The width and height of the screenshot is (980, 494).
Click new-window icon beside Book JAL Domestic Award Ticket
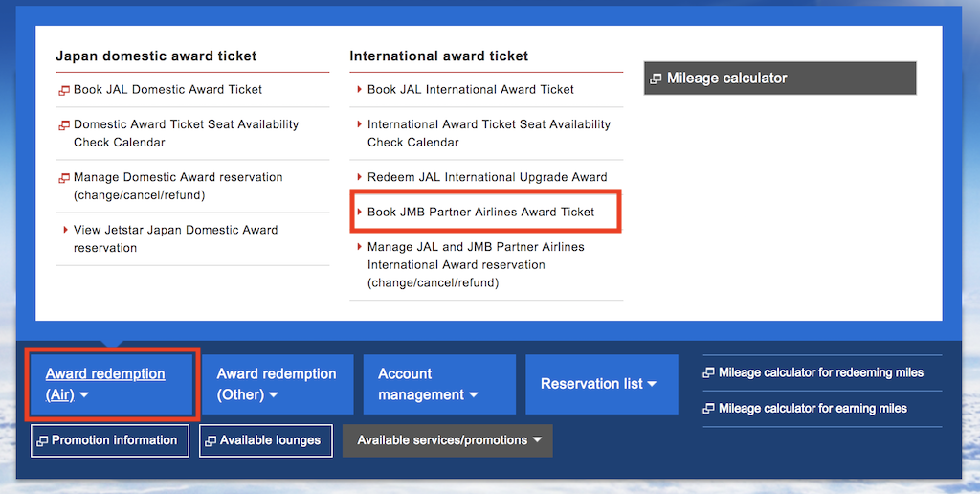coord(64,91)
